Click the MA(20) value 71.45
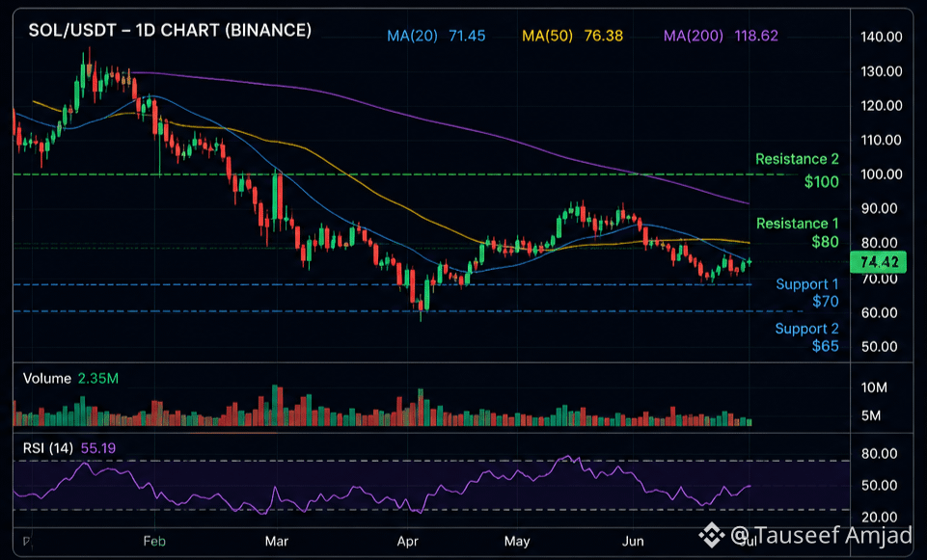 [x=467, y=36]
